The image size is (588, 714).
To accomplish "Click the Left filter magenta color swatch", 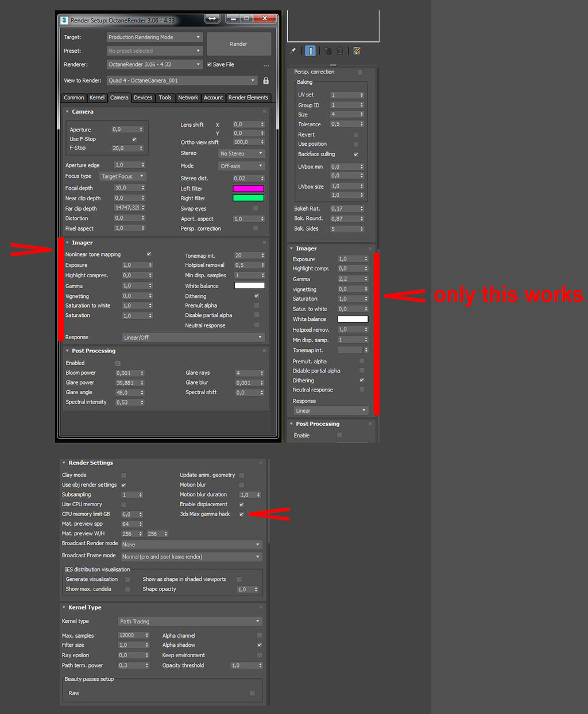I will click(248, 188).
